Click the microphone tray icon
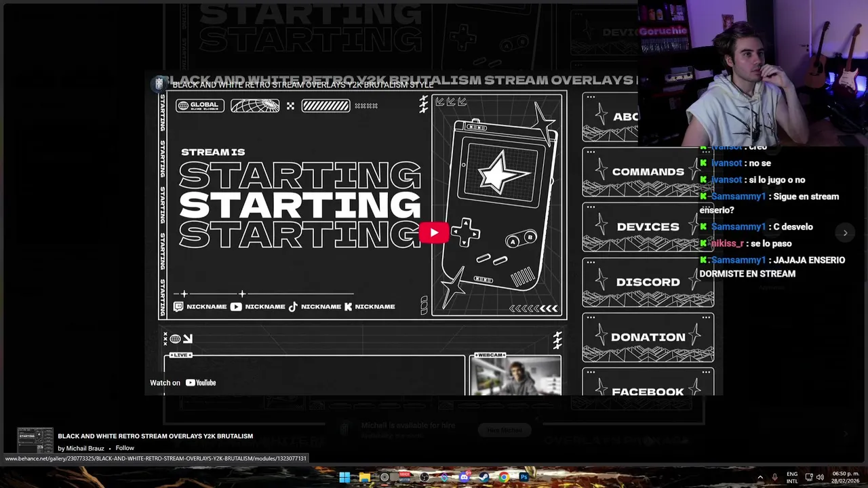Image resolution: width=868 pixels, height=488 pixels. tap(774, 477)
